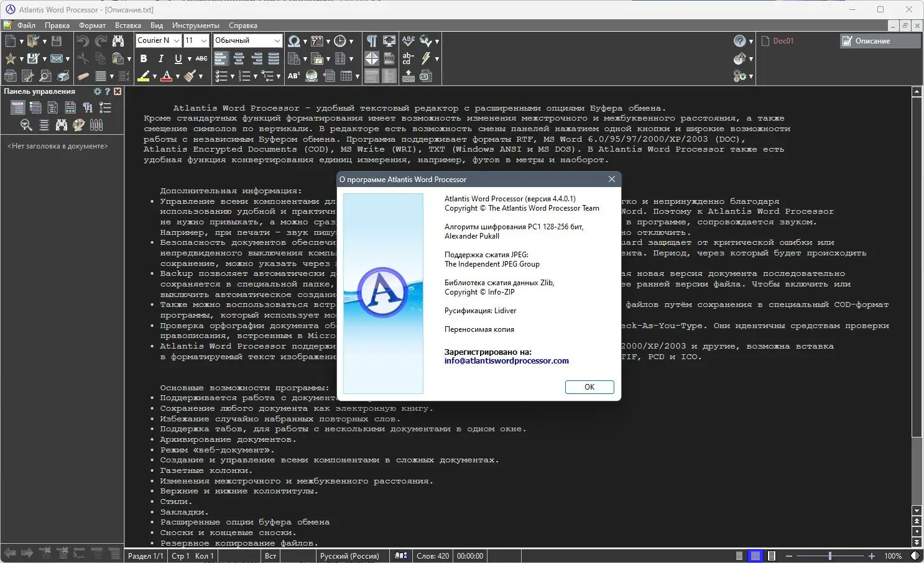Toggle italic formatting

coord(161,58)
